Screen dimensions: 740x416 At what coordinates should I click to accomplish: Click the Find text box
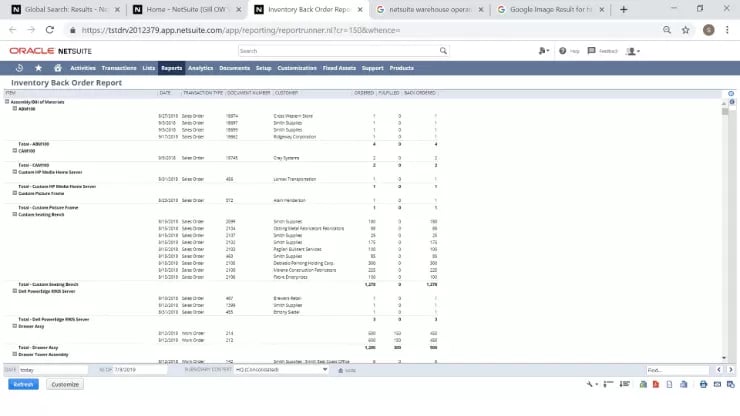coord(678,370)
